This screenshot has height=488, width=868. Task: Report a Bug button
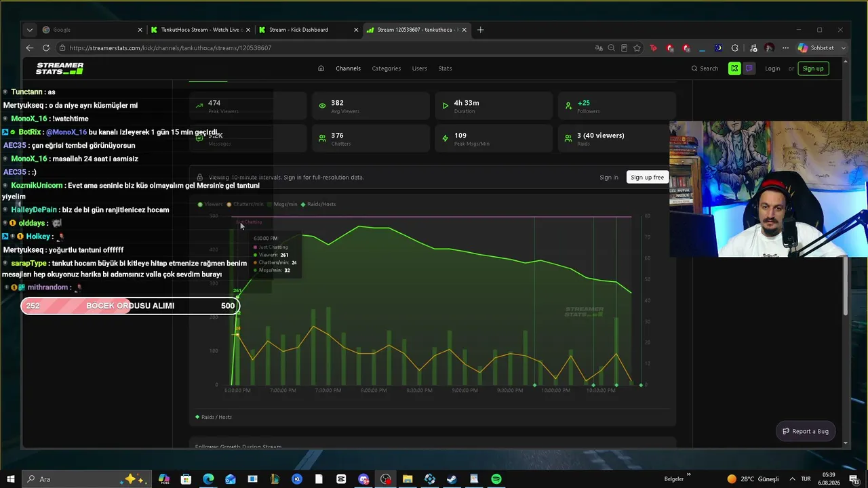(x=806, y=431)
